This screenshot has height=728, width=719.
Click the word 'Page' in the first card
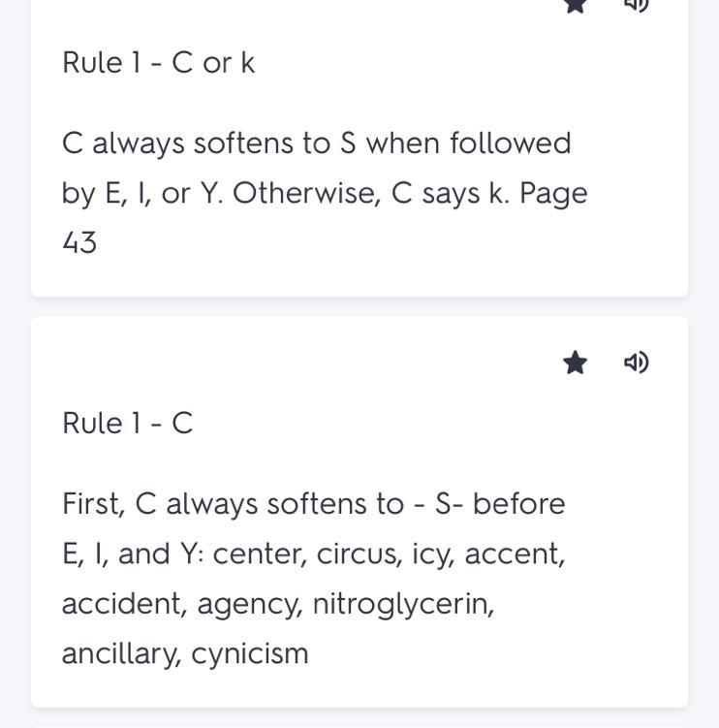553,193
